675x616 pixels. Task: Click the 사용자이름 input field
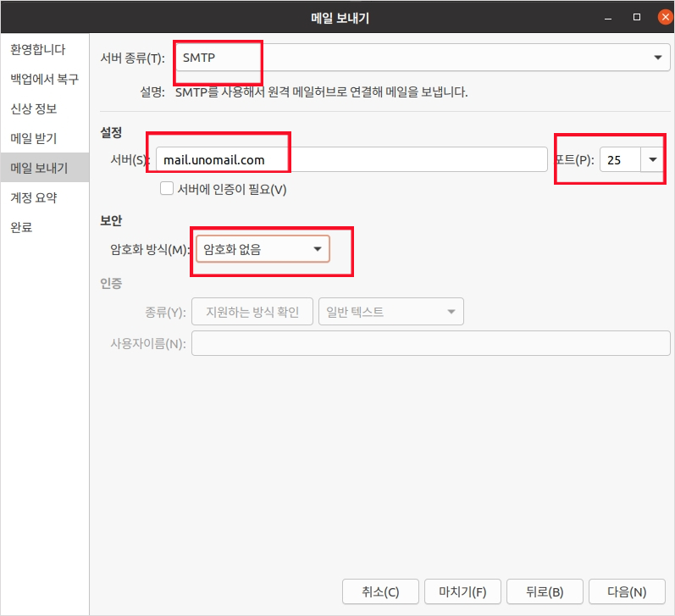430,343
